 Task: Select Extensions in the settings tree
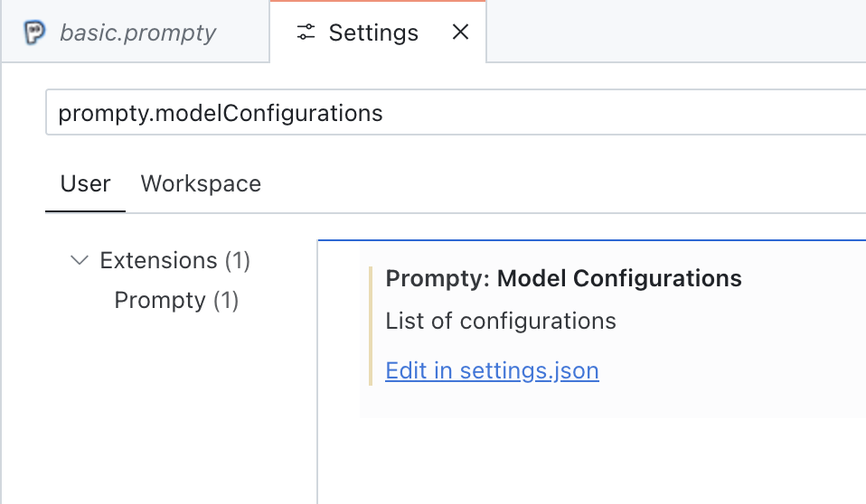(x=158, y=260)
